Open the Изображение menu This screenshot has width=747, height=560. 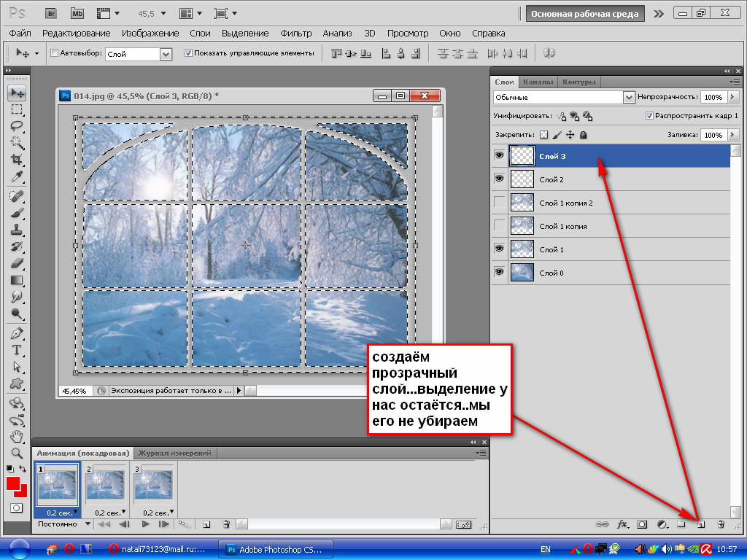point(150,34)
